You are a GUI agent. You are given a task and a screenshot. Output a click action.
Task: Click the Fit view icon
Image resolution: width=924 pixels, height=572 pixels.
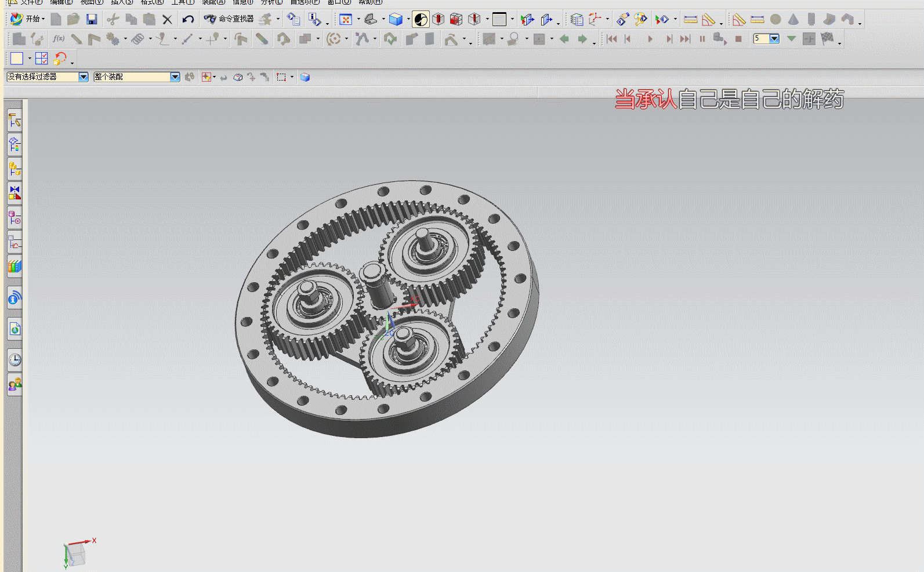pyautogui.click(x=346, y=19)
